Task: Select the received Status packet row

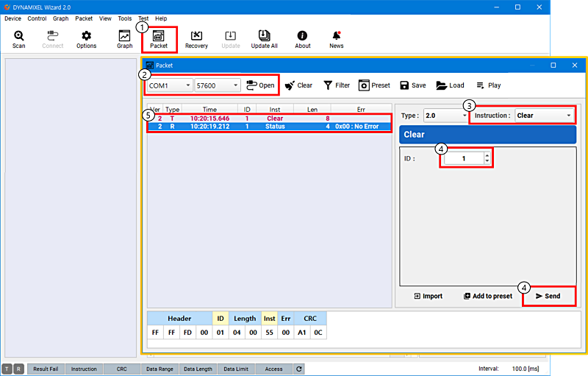Action: coord(269,127)
